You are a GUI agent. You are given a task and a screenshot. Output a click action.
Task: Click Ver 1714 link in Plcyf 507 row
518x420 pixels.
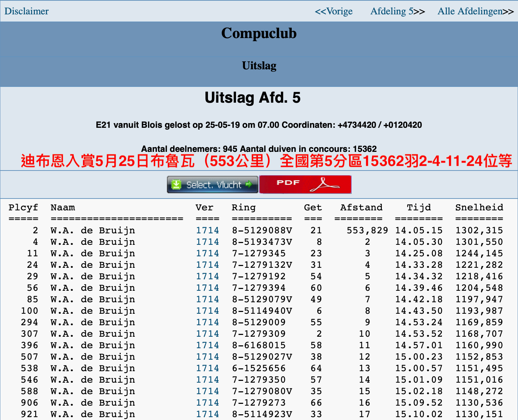click(208, 357)
